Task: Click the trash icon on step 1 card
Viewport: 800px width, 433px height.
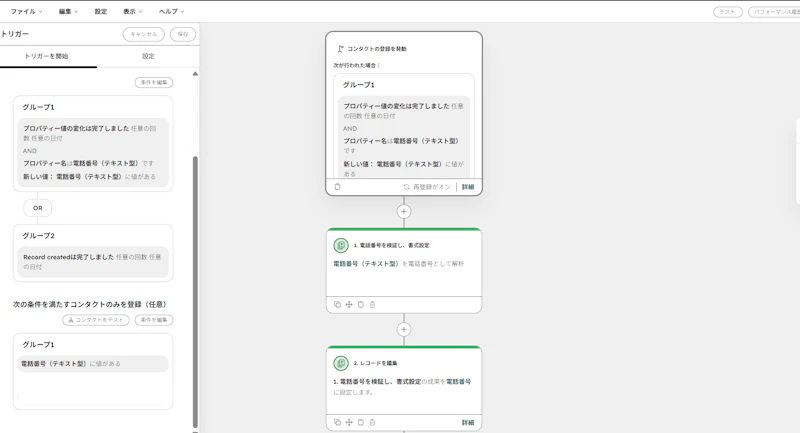Action: click(x=372, y=304)
